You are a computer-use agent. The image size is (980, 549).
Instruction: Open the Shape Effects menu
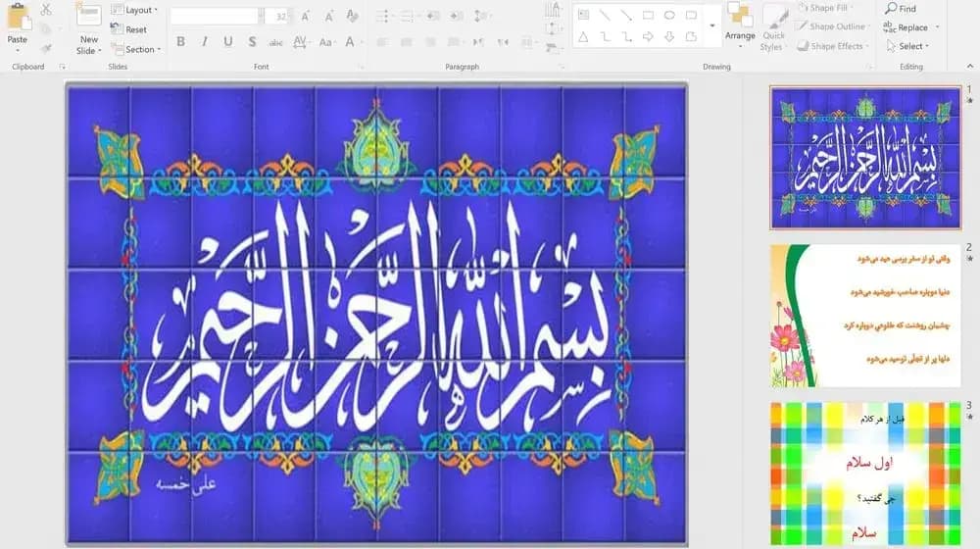coord(833,46)
